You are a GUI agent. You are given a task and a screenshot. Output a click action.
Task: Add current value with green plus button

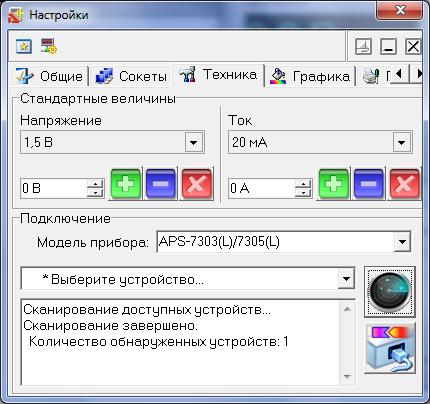pyautogui.click(x=333, y=184)
